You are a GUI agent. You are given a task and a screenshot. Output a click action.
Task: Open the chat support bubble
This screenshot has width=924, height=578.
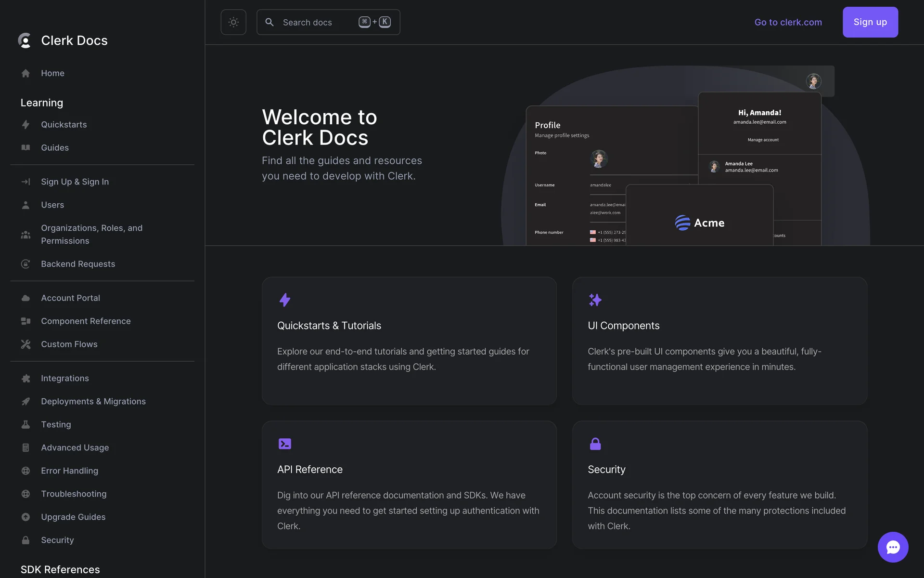tap(893, 547)
